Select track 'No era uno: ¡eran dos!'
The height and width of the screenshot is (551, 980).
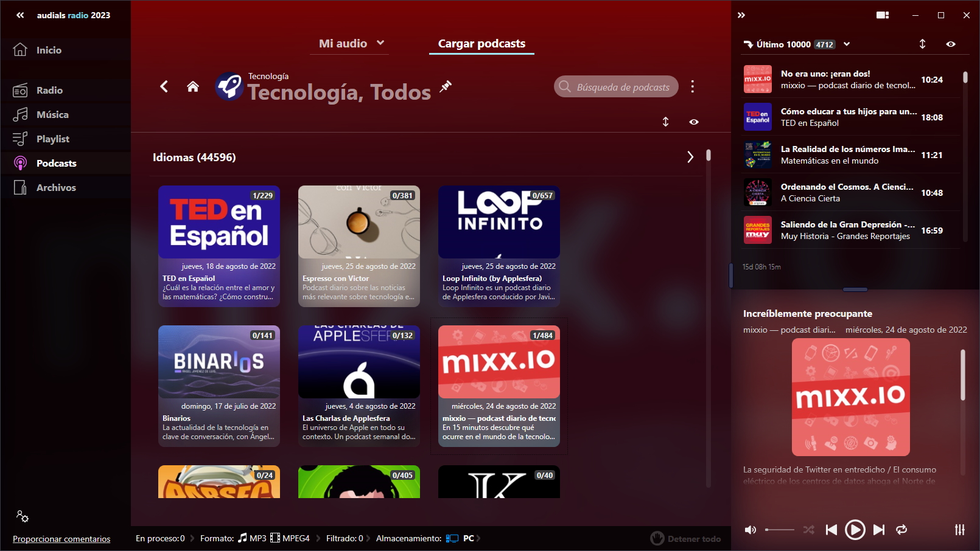coord(851,79)
